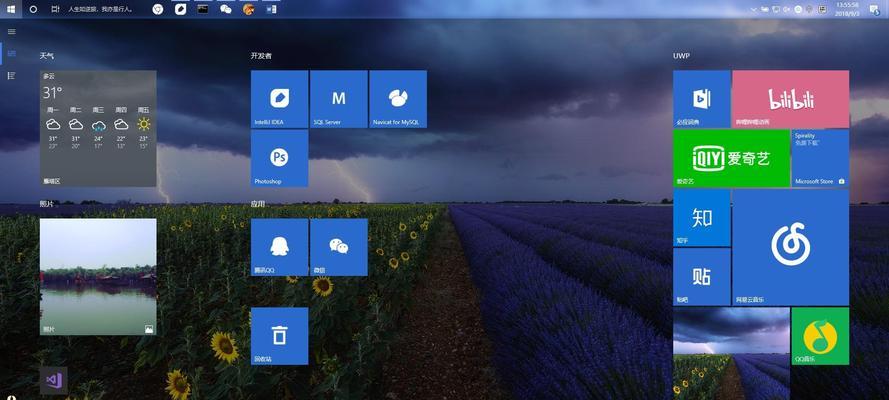Open Cortana circle in taskbar
The width and height of the screenshot is (889, 400).
point(33,9)
